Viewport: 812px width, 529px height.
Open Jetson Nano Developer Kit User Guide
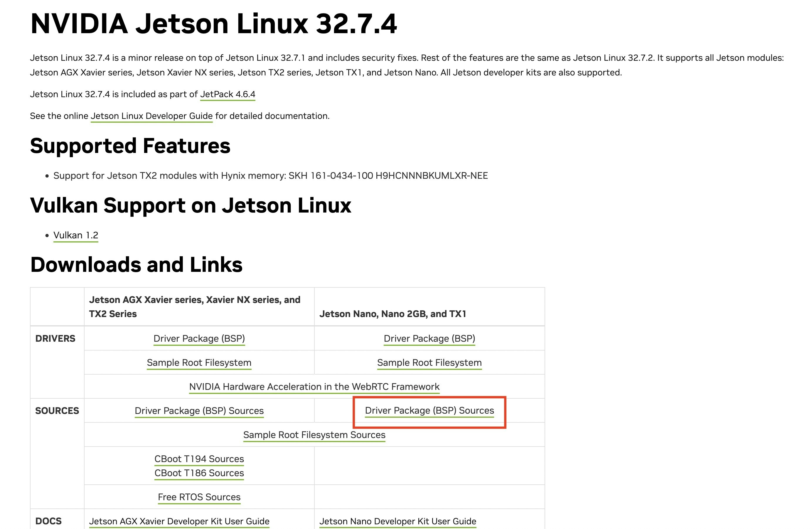397,521
